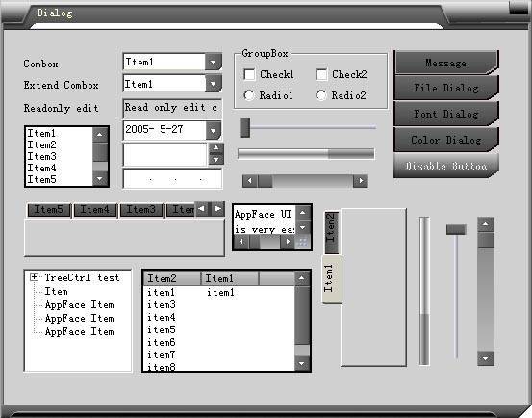Click standalone vertical scrollbar down arrow
Screen dimensions: 532x418
click(486, 358)
